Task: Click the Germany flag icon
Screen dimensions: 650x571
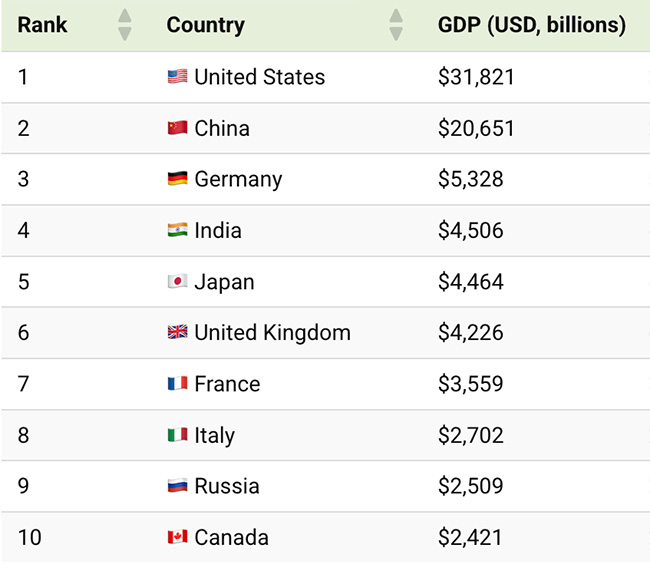Action: [177, 179]
